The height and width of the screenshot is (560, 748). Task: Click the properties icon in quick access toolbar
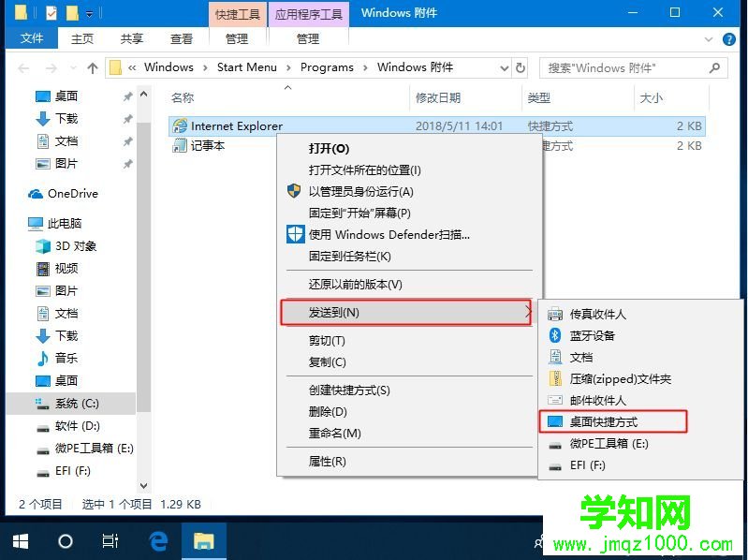[51, 13]
